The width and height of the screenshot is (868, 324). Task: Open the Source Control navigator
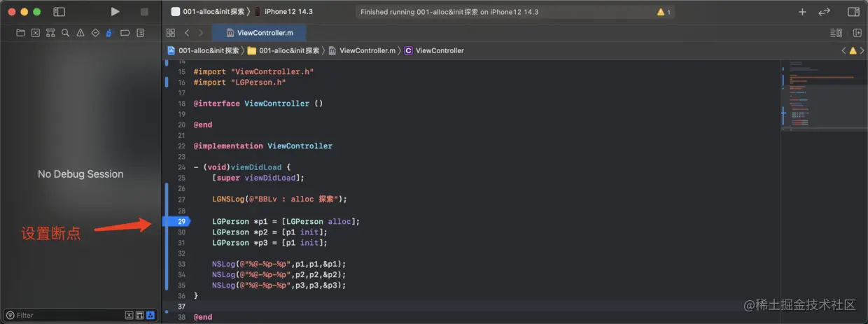[35, 33]
